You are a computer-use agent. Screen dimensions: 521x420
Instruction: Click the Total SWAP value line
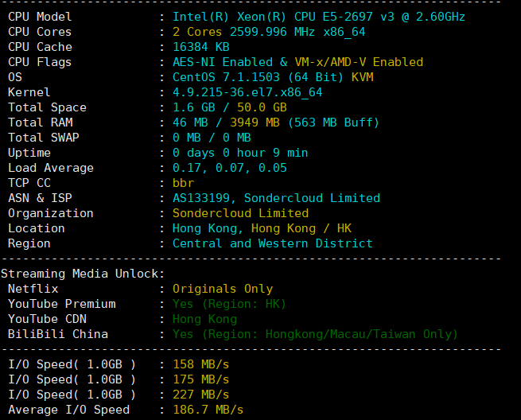pos(212,138)
